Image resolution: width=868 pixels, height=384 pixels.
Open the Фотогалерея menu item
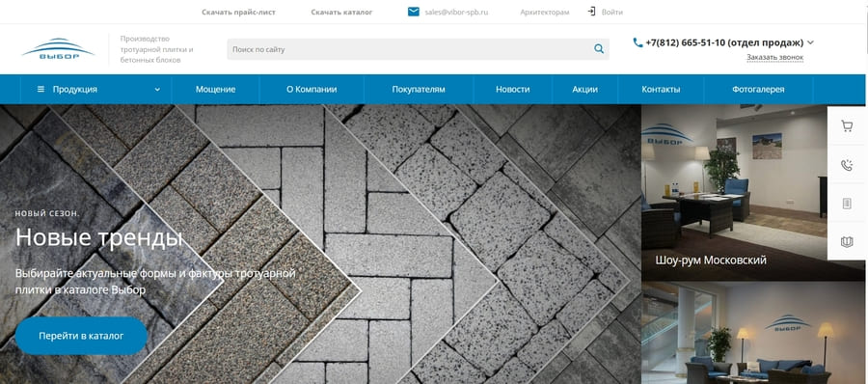758,89
